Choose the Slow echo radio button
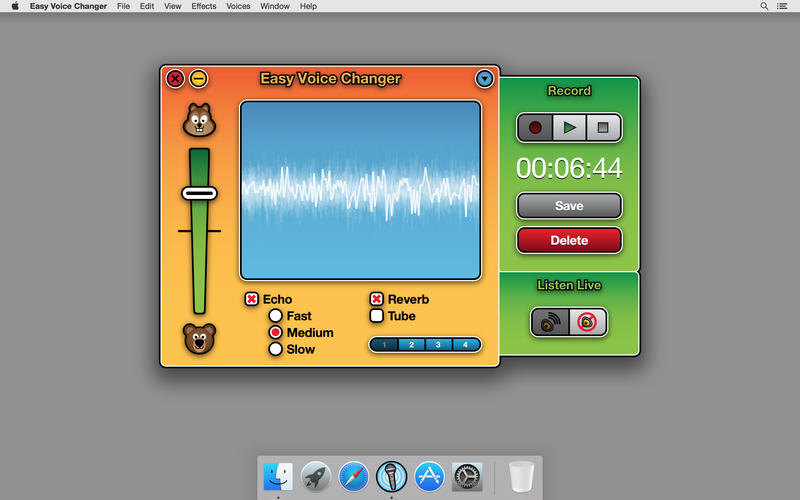The width and height of the screenshot is (800, 500). (x=275, y=349)
